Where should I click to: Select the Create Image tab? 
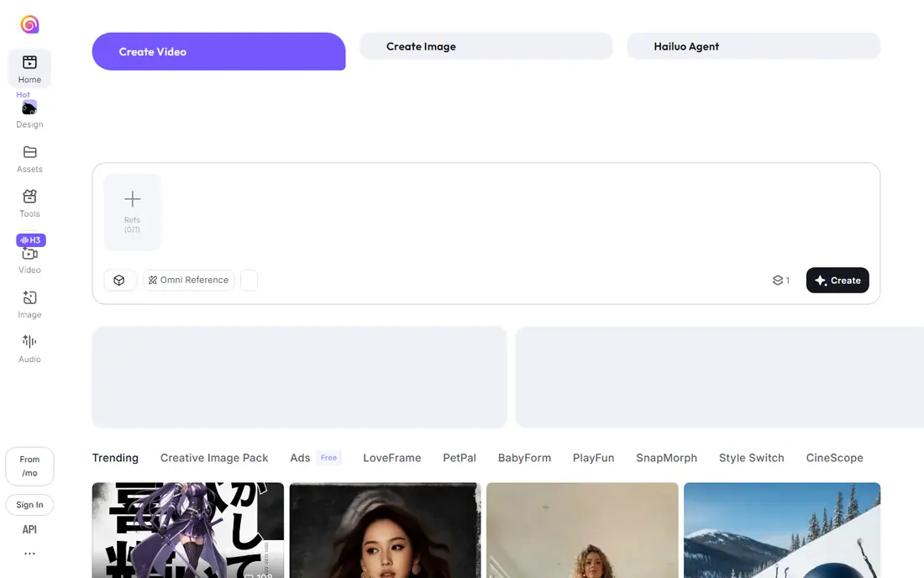tap(486, 46)
